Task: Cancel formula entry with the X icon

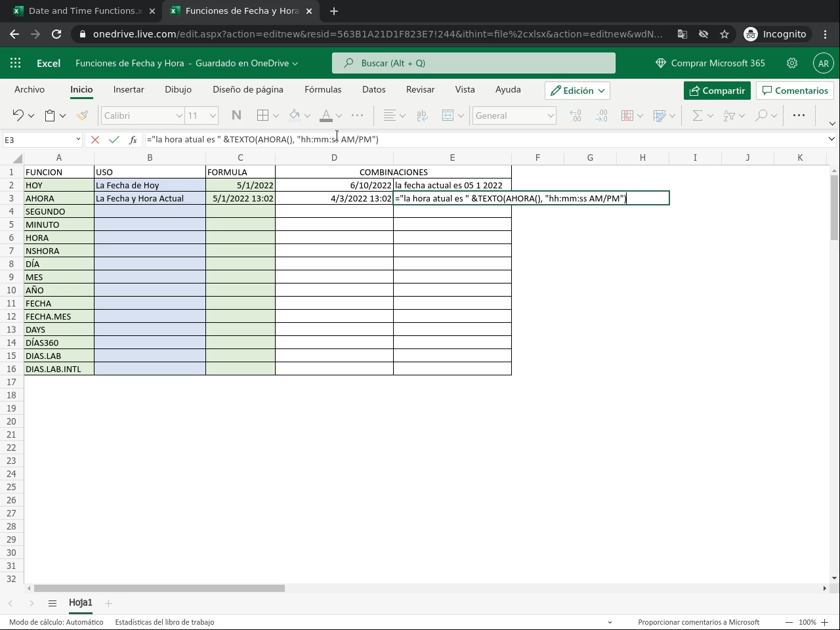Action: (95, 140)
